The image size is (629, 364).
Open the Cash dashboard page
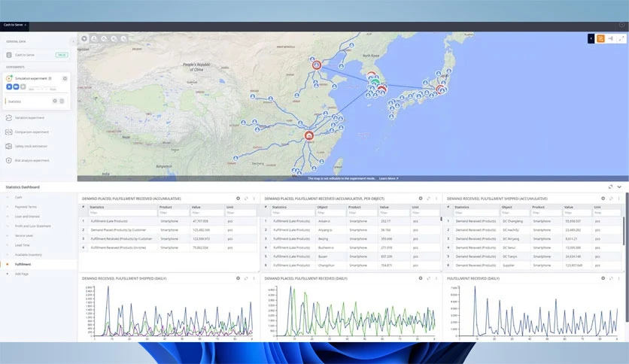(19, 197)
